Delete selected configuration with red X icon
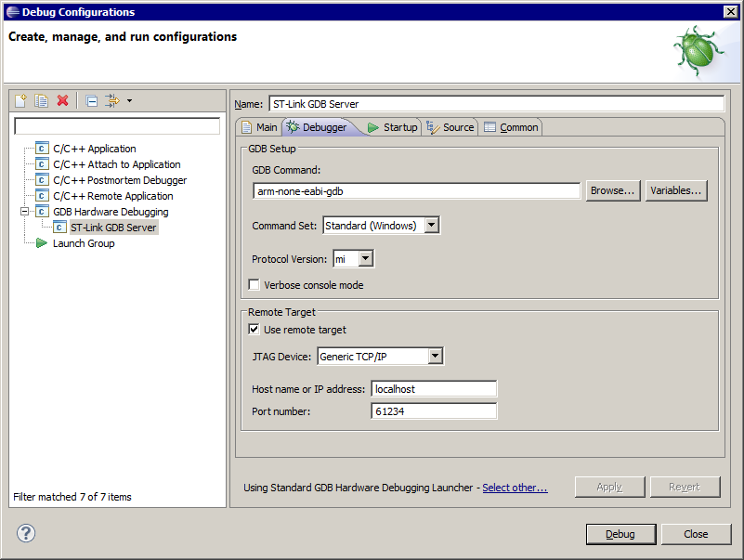This screenshot has height=560, width=744. pos(62,100)
